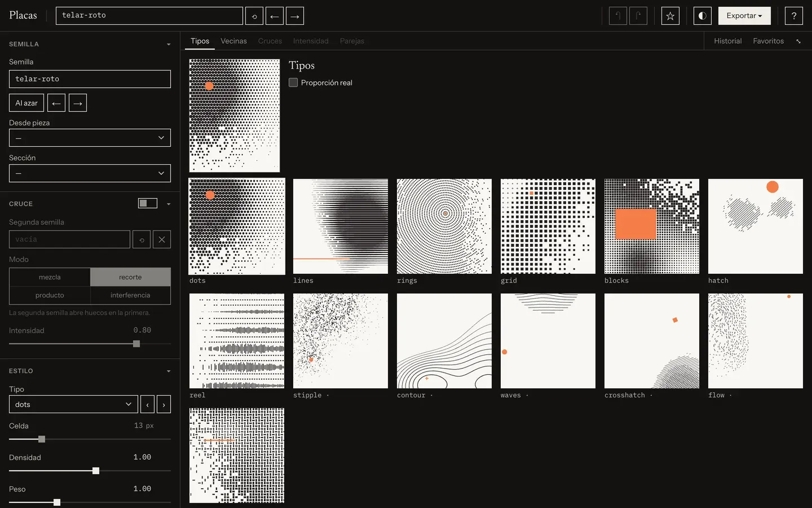Go to previous seed with top bar left arrow
The height and width of the screenshot is (508, 812).
[275, 16]
